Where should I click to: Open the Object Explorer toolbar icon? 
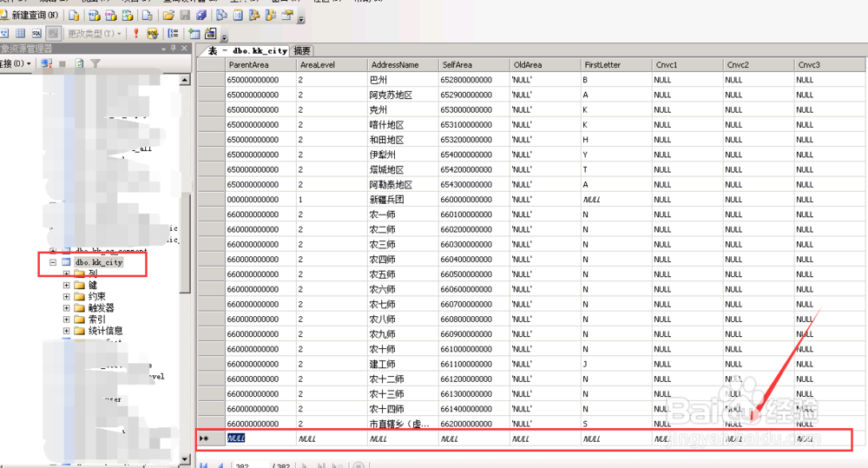coord(254,16)
